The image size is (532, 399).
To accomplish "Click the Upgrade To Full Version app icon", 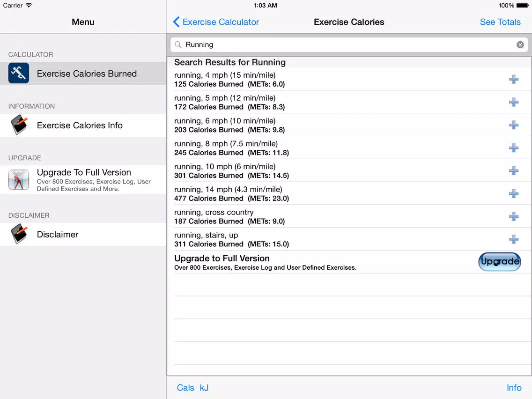I will point(19,179).
